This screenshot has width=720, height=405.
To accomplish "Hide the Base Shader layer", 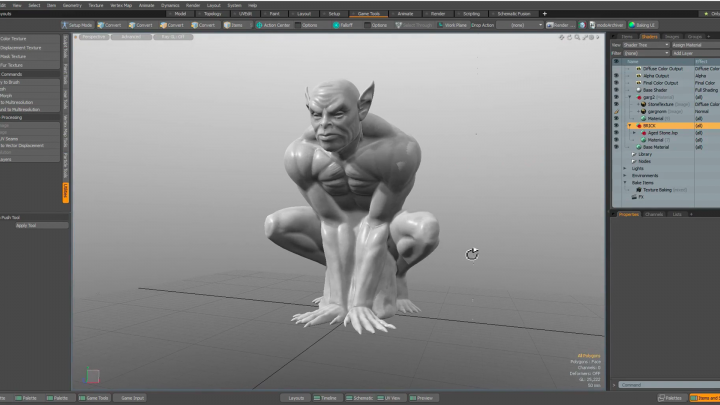I will click(616, 90).
